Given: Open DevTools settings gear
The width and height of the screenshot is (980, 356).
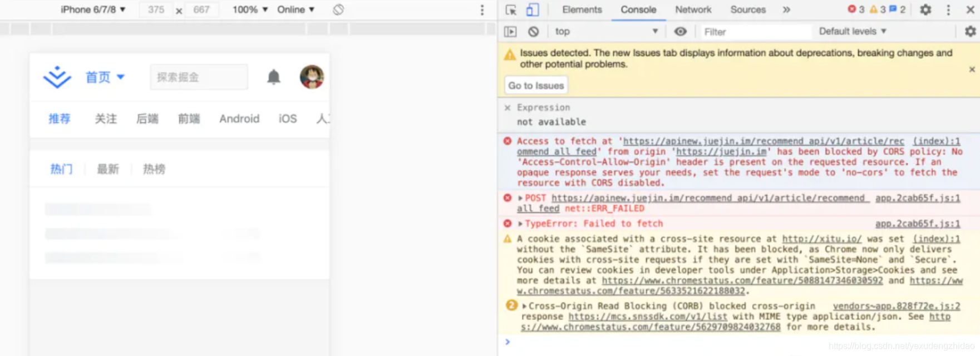Looking at the screenshot, I should (x=925, y=9).
